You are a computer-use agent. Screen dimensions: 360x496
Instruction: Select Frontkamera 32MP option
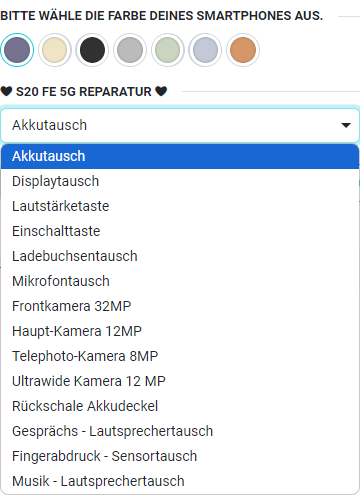click(180, 306)
